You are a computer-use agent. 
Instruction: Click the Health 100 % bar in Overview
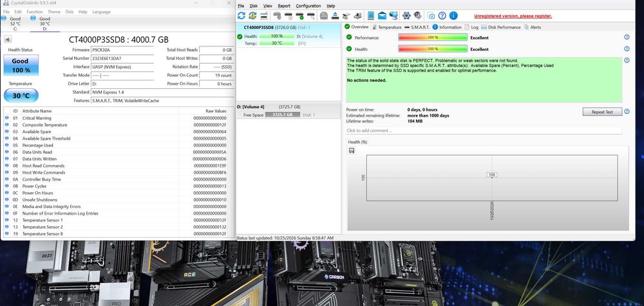[433, 49]
